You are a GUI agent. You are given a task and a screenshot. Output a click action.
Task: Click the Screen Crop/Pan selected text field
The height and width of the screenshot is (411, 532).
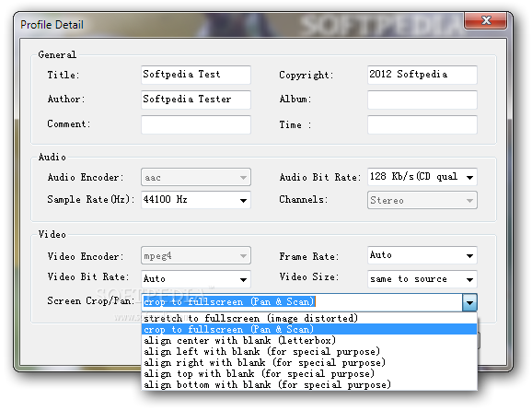click(302, 302)
